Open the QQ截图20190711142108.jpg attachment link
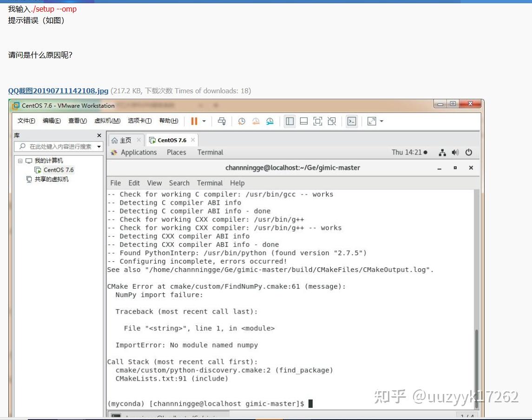This screenshot has width=532, height=420. click(x=59, y=91)
